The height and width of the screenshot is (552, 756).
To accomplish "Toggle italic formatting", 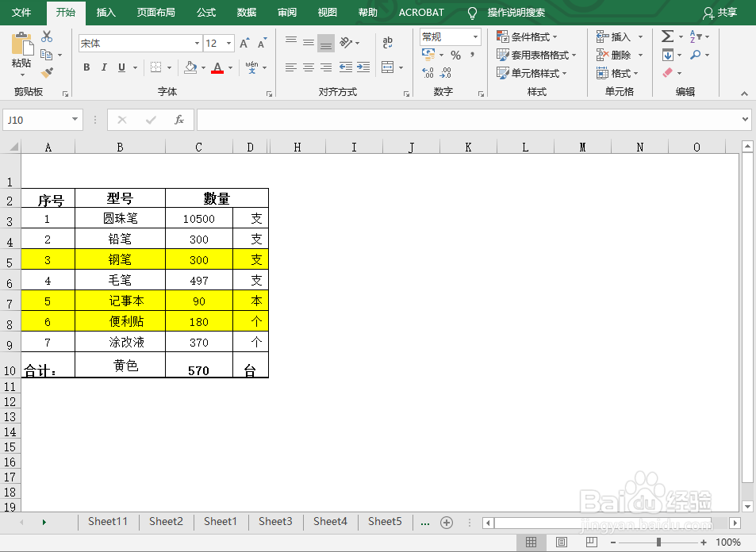I will point(104,67).
